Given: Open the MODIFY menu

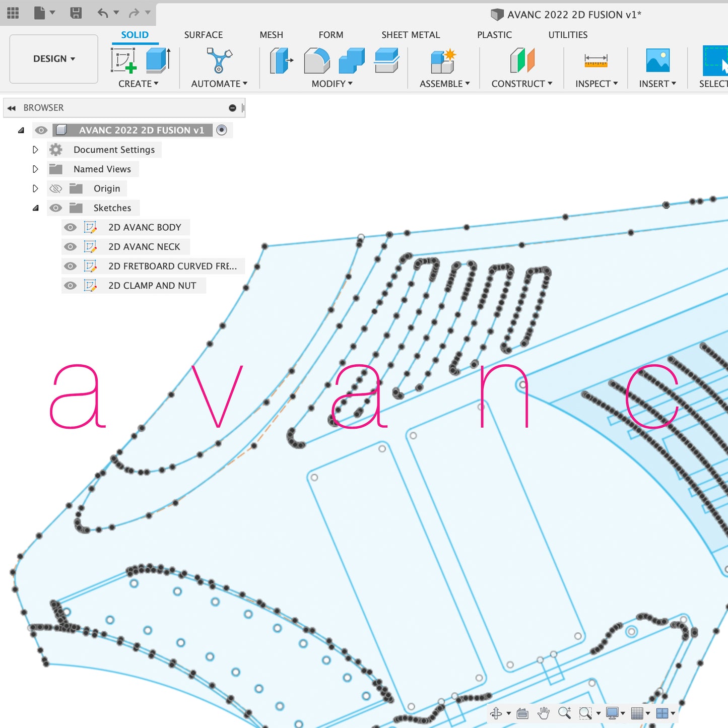Looking at the screenshot, I should pyautogui.click(x=332, y=84).
